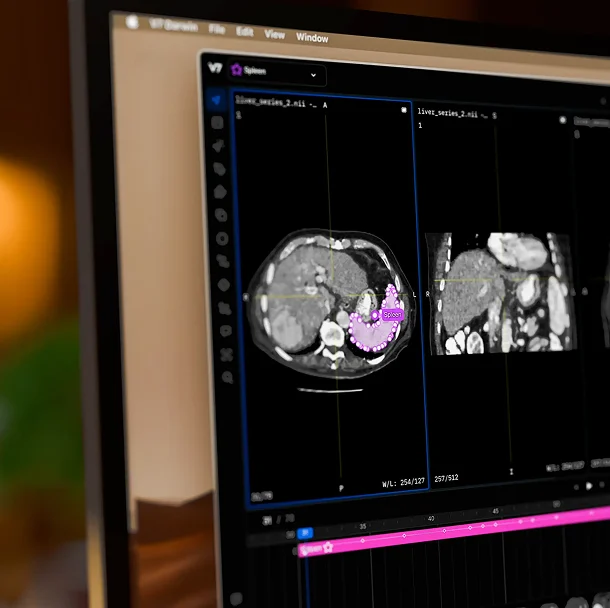Select the arrow Select tool in the toolbar
This screenshot has height=608, width=610.
216,100
